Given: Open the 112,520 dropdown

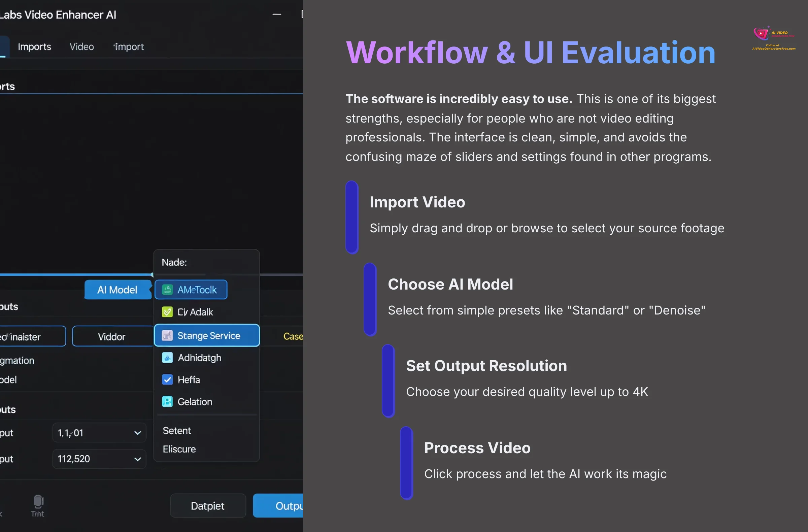Looking at the screenshot, I should (x=99, y=459).
